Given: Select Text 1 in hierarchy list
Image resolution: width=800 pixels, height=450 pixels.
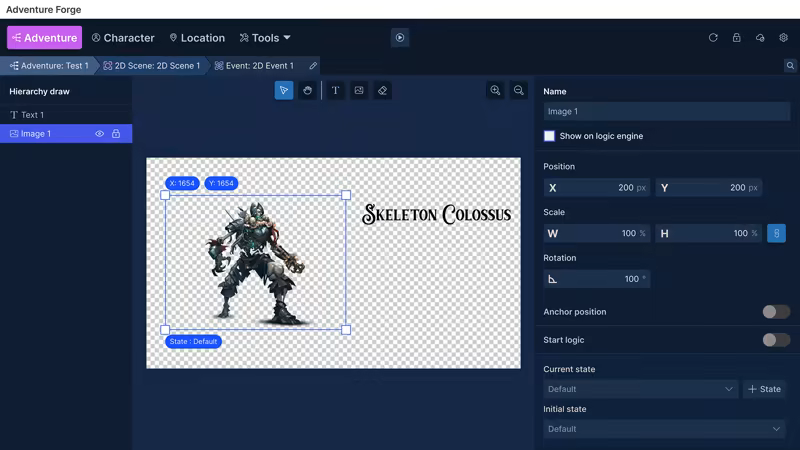Looking at the screenshot, I should pyautogui.click(x=33, y=115).
